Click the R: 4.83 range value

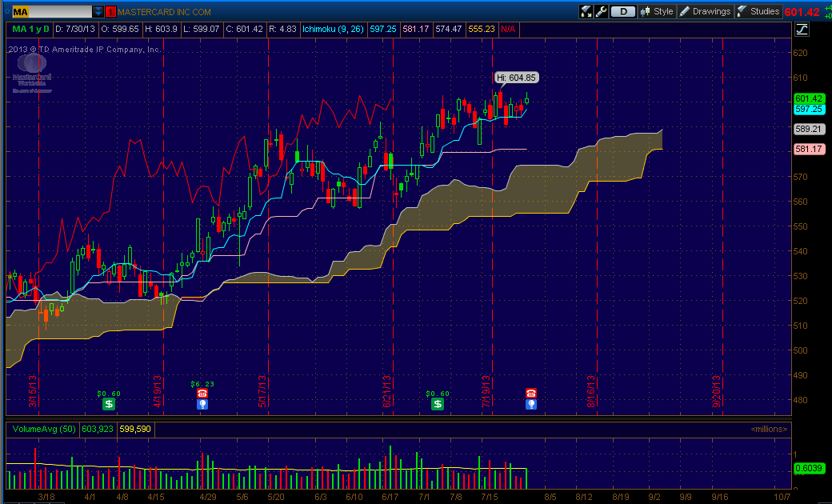coord(283,29)
